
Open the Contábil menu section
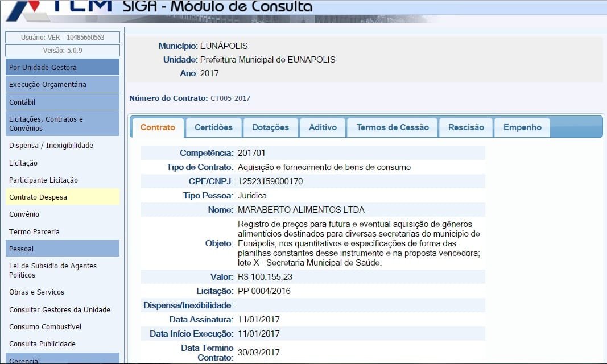[x=63, y=102]
